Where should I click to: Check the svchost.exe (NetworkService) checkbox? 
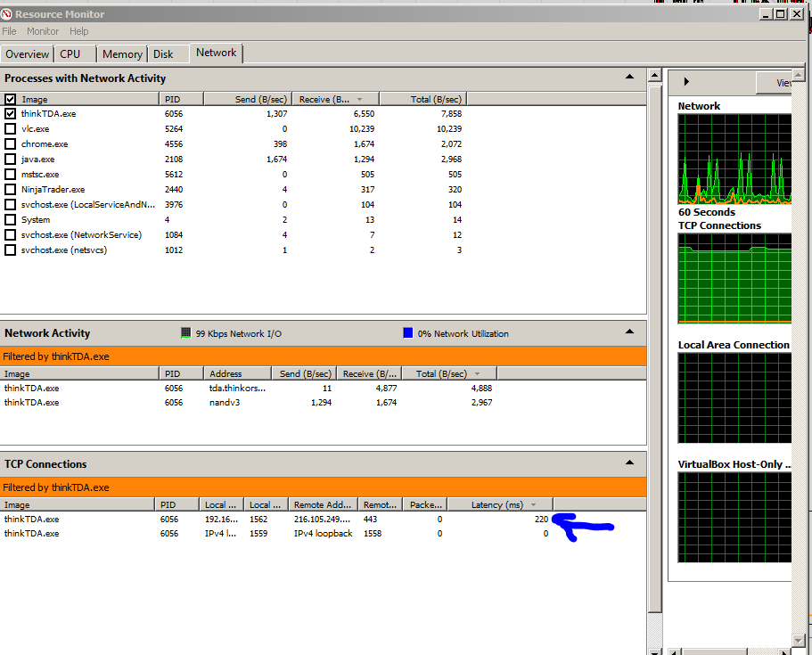(x=11, y=235)
